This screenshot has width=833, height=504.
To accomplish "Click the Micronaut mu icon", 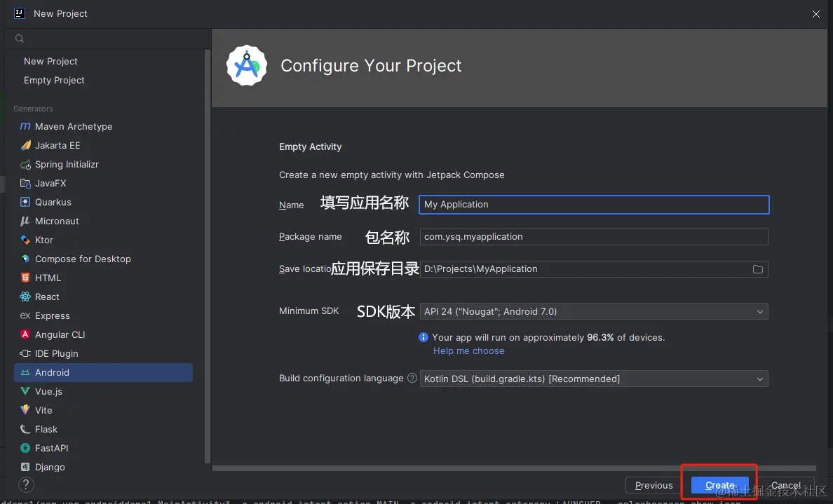I will coord(25,221).
